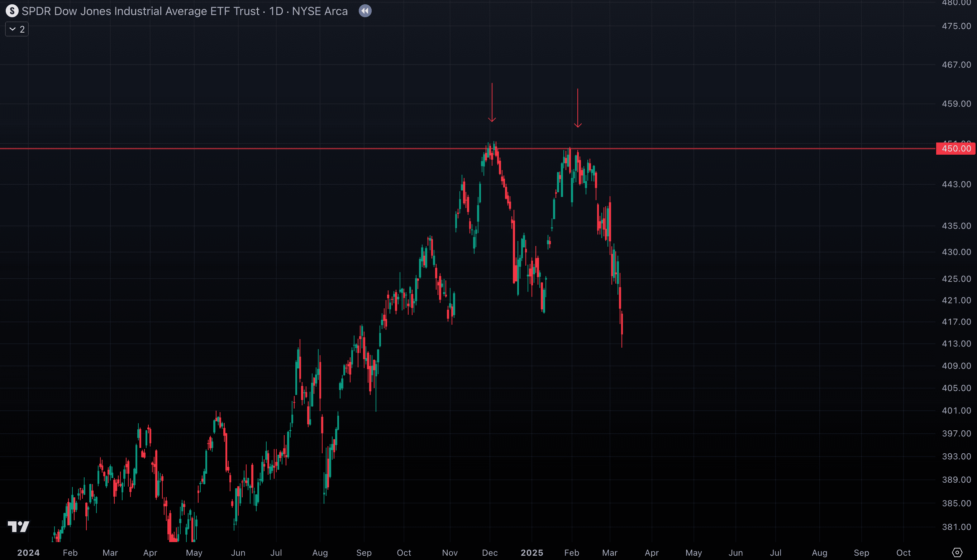Click the 409.00 price scale label

pyautogui.click(x=956, y=366)
